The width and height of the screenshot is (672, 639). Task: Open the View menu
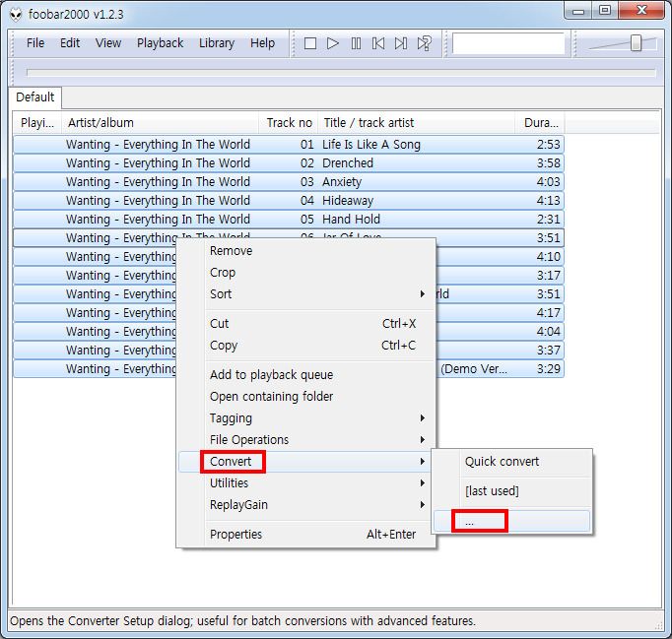(108, 42)
